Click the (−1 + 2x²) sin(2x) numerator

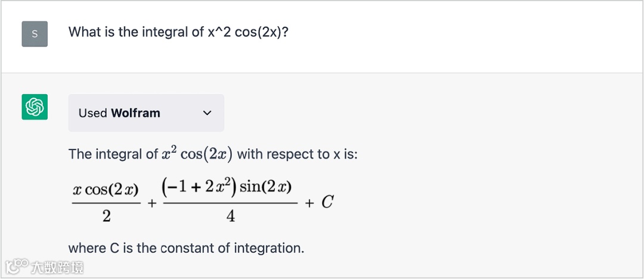pyautogui.click(x=227, y=187)
